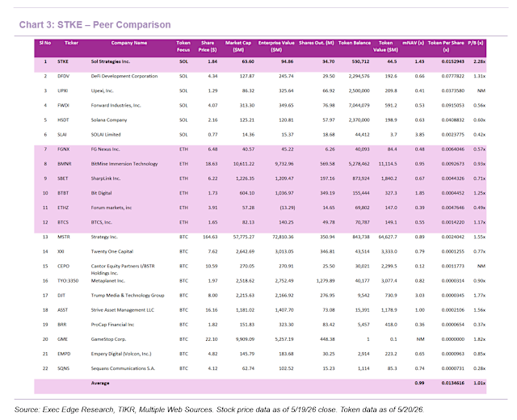Select the MSTR ticker cell
517x420 pixels.
point(63,237)
